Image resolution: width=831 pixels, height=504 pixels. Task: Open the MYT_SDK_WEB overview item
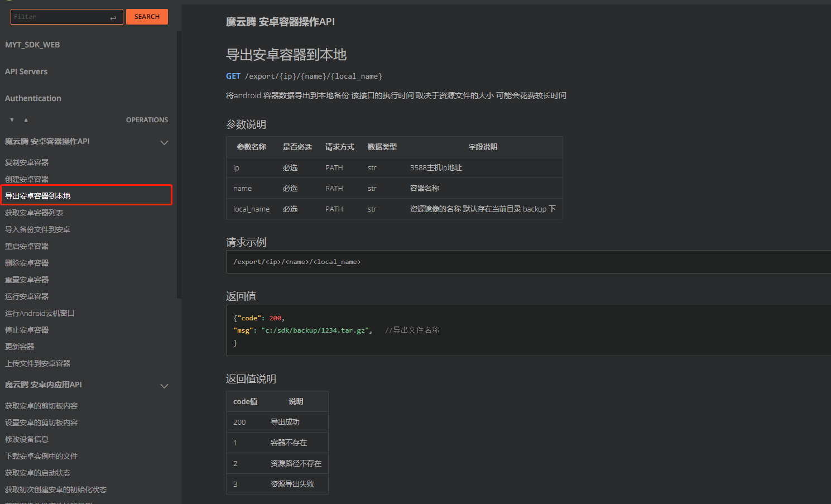click(32, 45)
